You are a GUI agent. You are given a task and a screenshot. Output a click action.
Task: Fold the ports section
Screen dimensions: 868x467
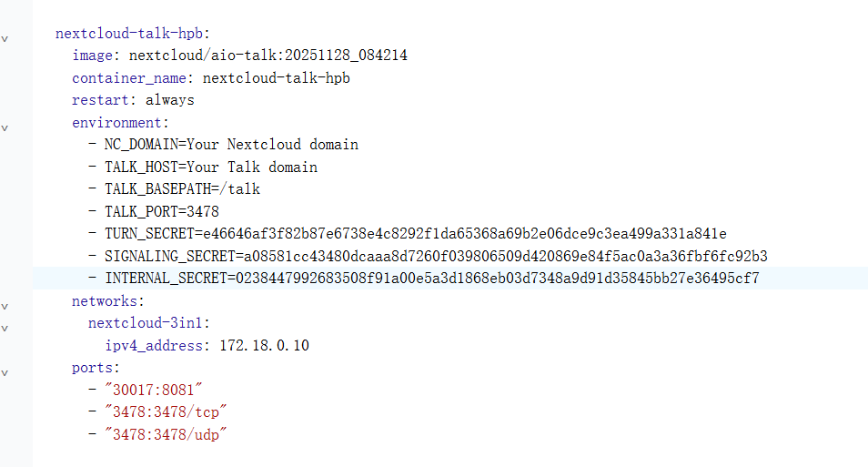(x=5, y=372)
